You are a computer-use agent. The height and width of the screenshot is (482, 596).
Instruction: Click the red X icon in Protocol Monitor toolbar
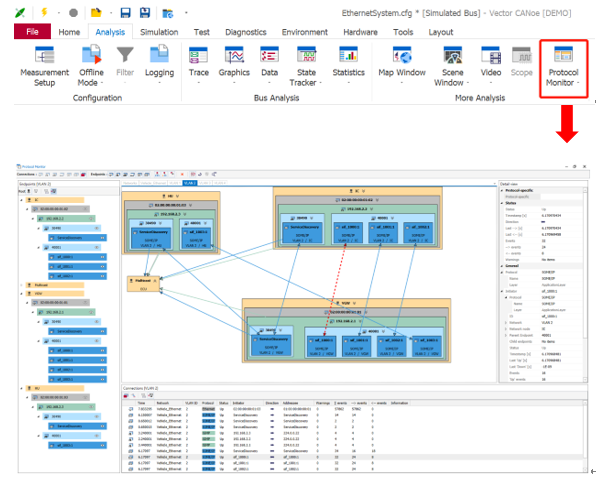(x=182, y=174)
